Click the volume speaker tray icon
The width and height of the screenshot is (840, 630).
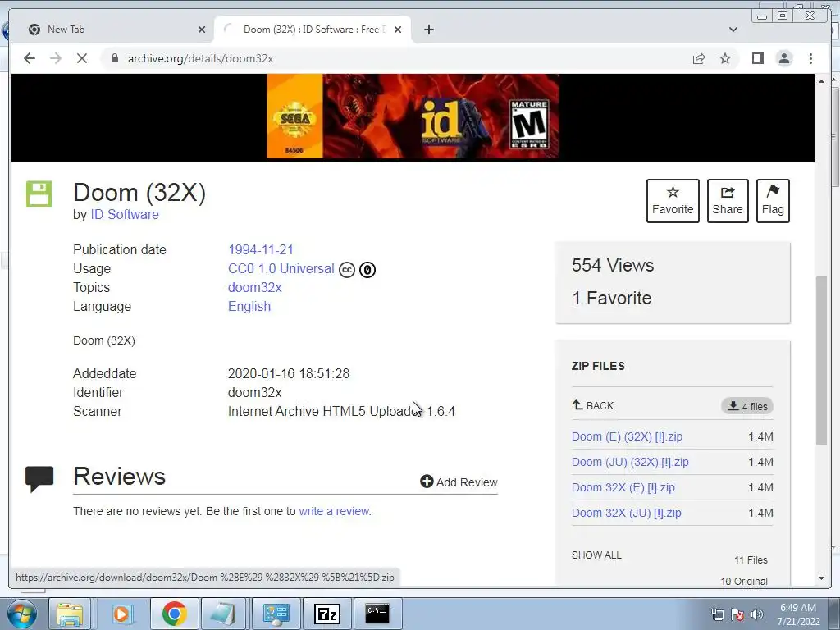[756, 615]
